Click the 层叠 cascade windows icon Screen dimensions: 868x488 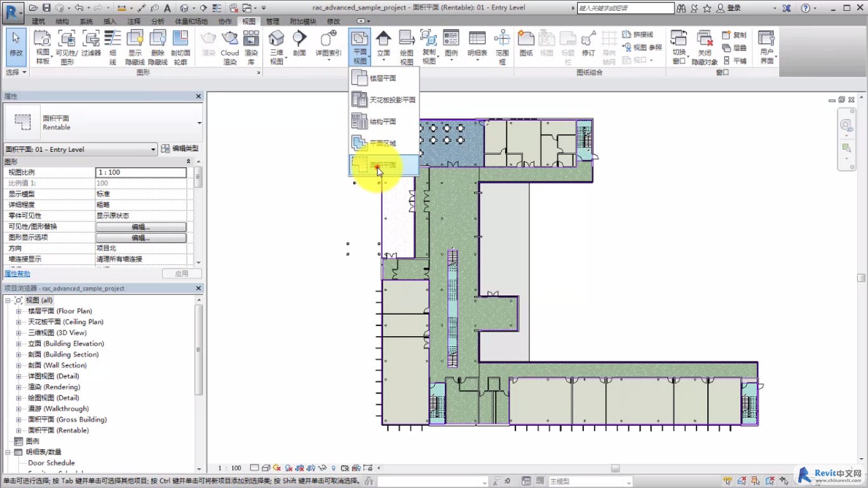click(x=735, y=48)
